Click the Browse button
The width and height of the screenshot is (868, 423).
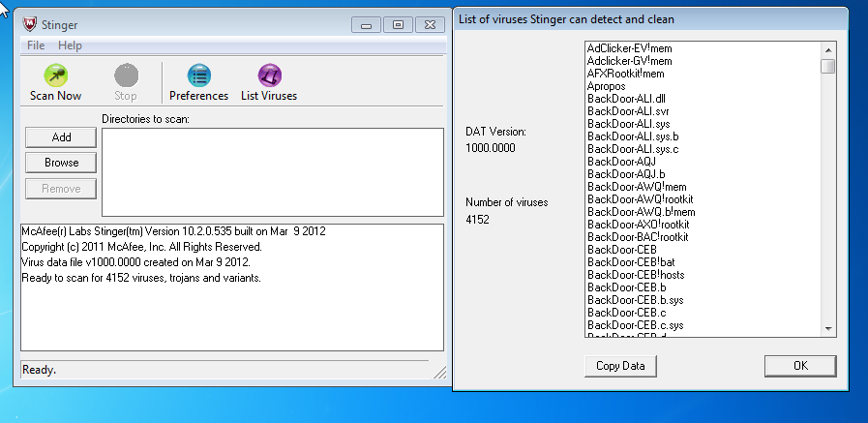coord(61,163)
